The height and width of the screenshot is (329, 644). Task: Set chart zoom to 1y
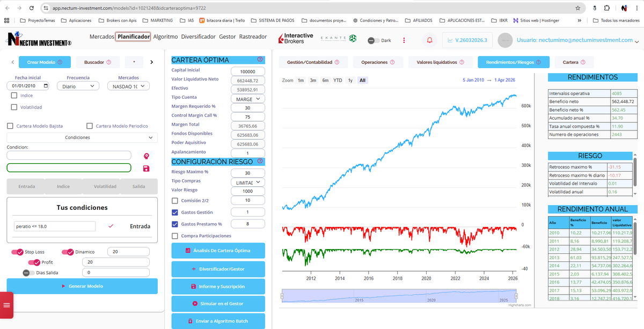coord(350,80)
